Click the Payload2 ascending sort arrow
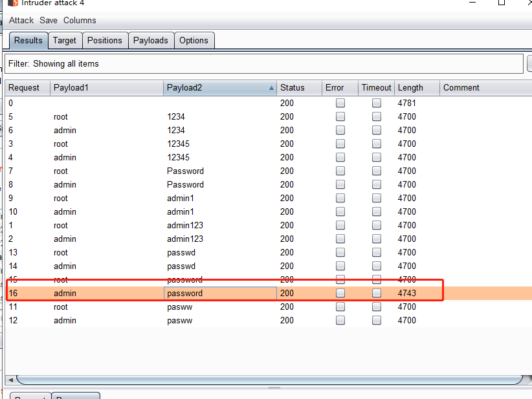This screenshot has height=399, width=532. [x=271, y=88]
